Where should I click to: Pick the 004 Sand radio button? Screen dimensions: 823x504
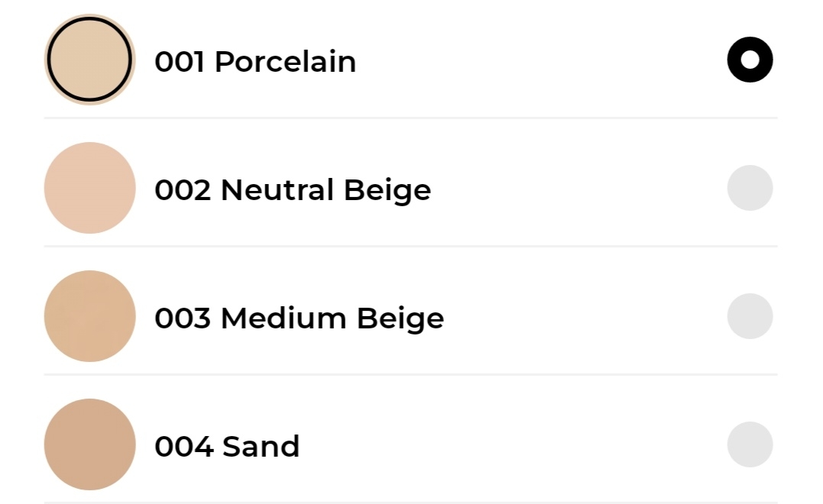tap(750, 444)
